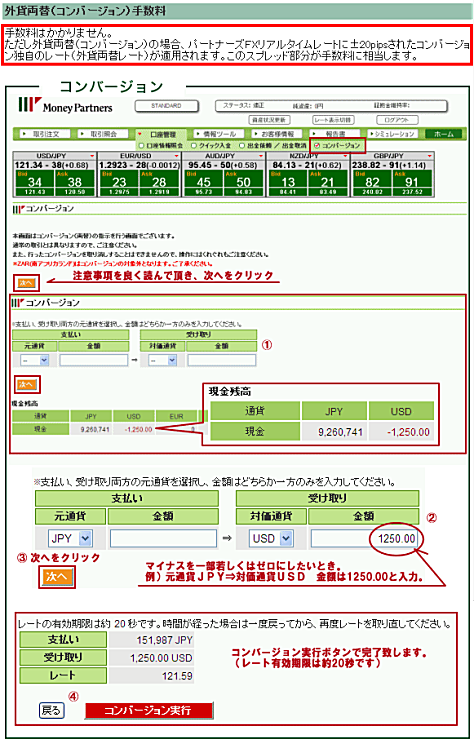Click the red コンバージョン実行 button
The height and width of the screenshot is (744, 474).
pyautogui.click(x=149, y=710)
